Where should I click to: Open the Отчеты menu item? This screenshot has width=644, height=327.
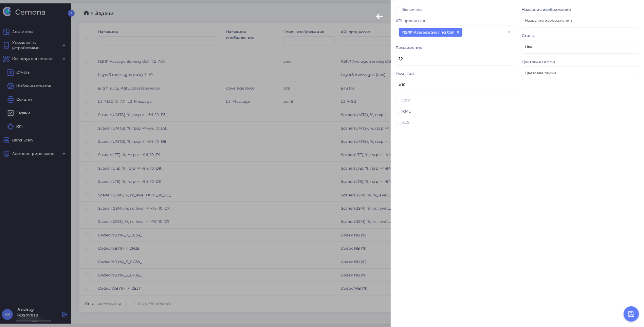tap(23, 72)
